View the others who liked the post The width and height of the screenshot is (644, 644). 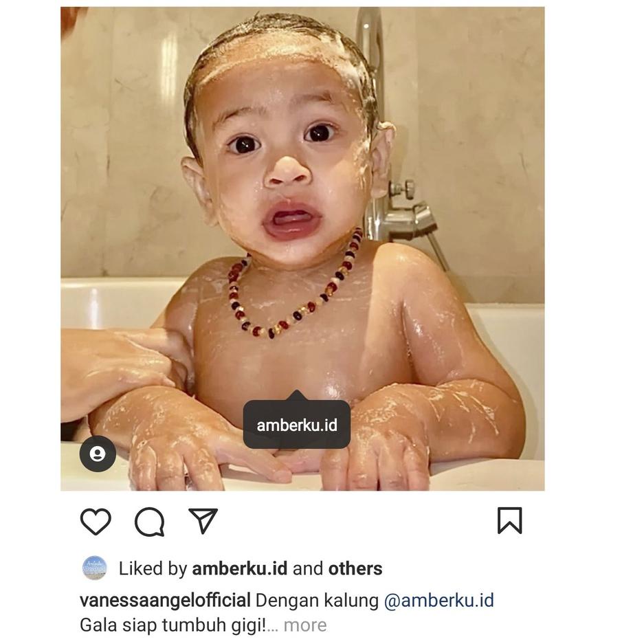click(x=355, y=569)
